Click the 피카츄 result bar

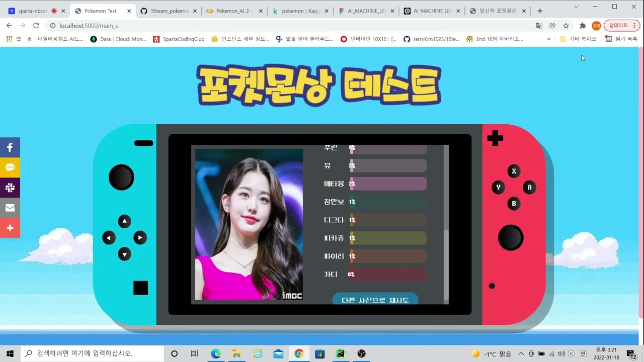click(388, 238)
